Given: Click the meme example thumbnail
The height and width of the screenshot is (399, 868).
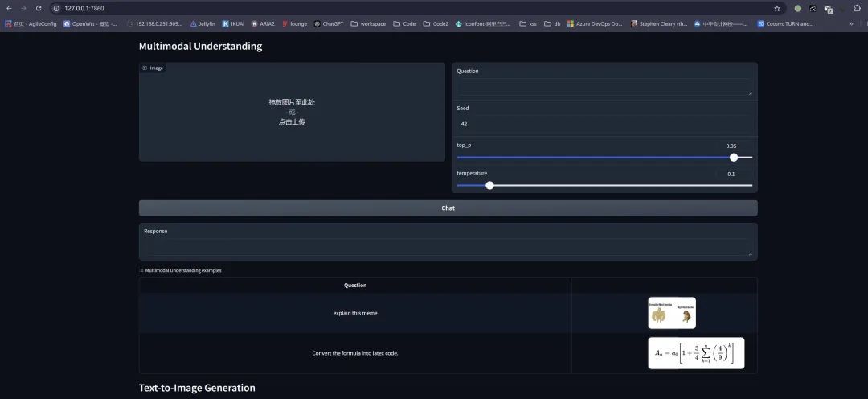Looking at the screenshot, I should (672, 313).
